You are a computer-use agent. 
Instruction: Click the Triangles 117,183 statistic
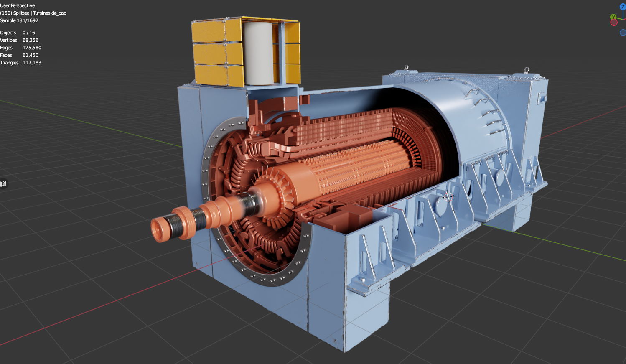[x=21, y=63]
